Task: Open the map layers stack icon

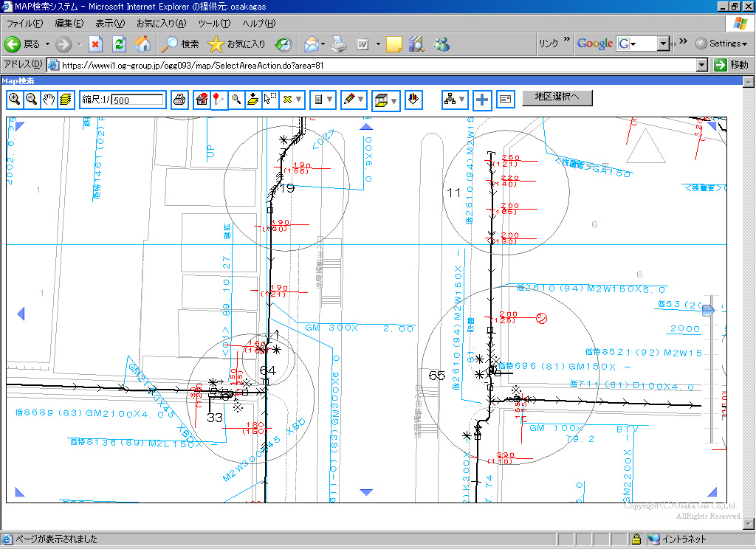Action: click(x=66, y=100)
